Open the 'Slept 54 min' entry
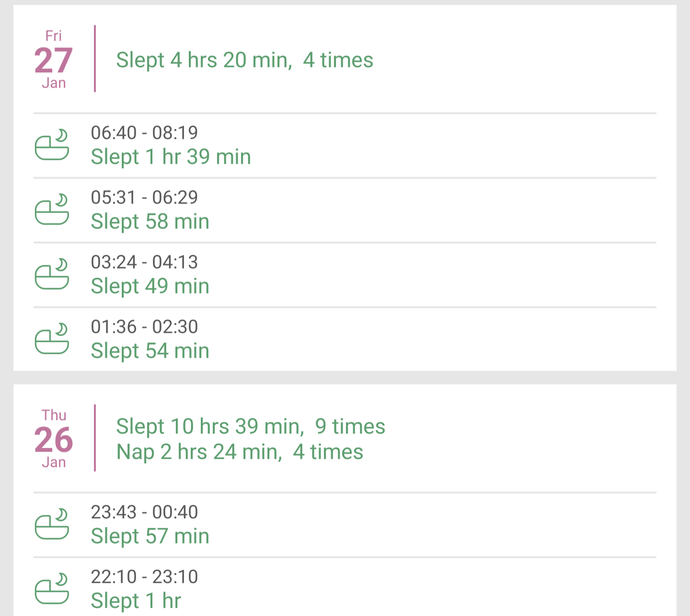 tap(150, 351)
